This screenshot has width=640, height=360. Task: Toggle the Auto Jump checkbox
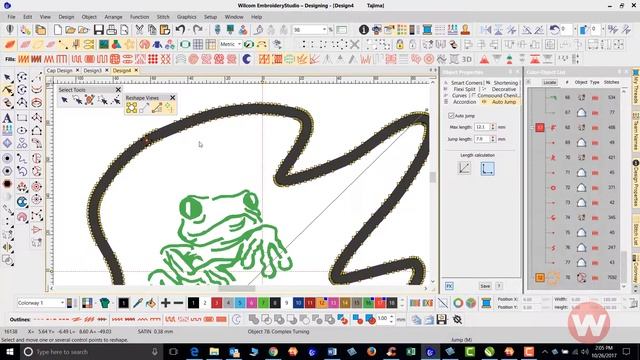tap(451, 116)
